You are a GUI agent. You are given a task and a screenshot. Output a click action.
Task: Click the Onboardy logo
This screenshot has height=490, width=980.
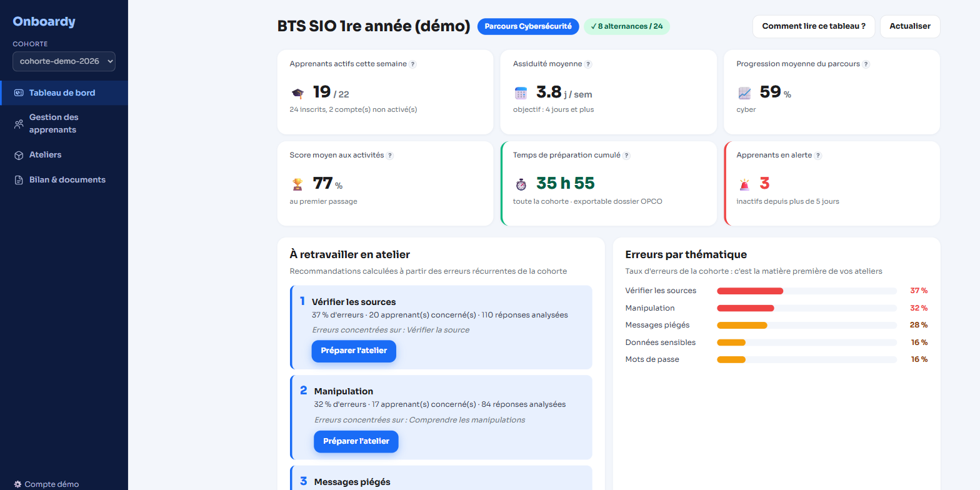click(44, 21)
